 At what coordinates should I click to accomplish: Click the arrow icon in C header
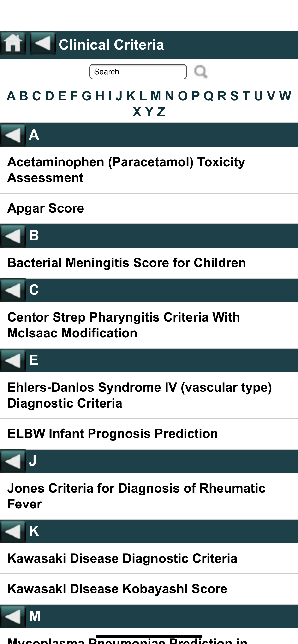click(13, 290)
